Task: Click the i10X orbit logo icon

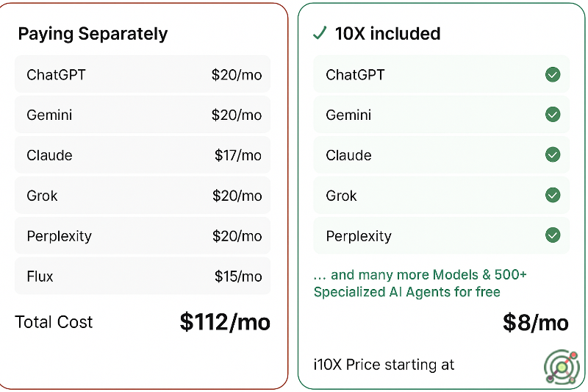Action: pos(562,366)
